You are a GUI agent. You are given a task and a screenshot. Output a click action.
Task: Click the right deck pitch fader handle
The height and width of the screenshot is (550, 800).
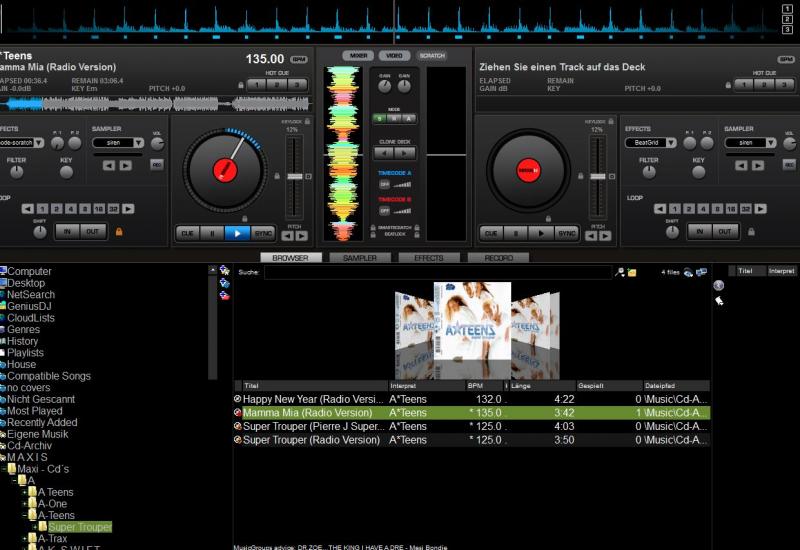click(x=598, y=177)
